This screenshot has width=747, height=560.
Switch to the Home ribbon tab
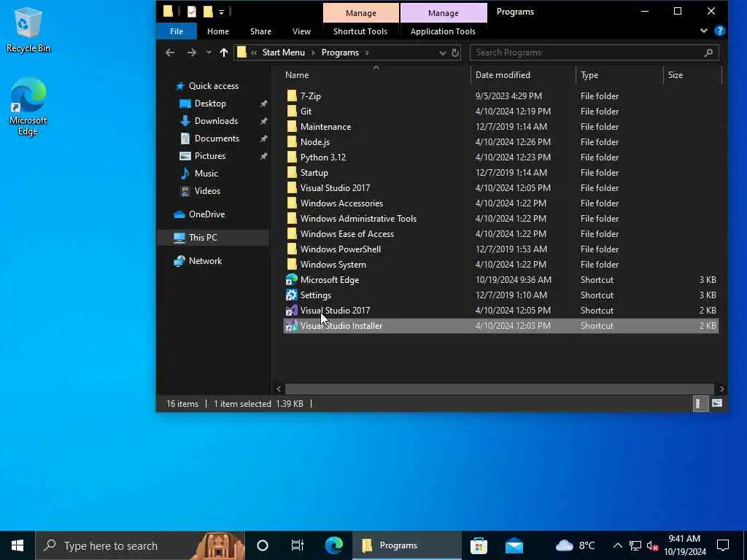[217, 31]
